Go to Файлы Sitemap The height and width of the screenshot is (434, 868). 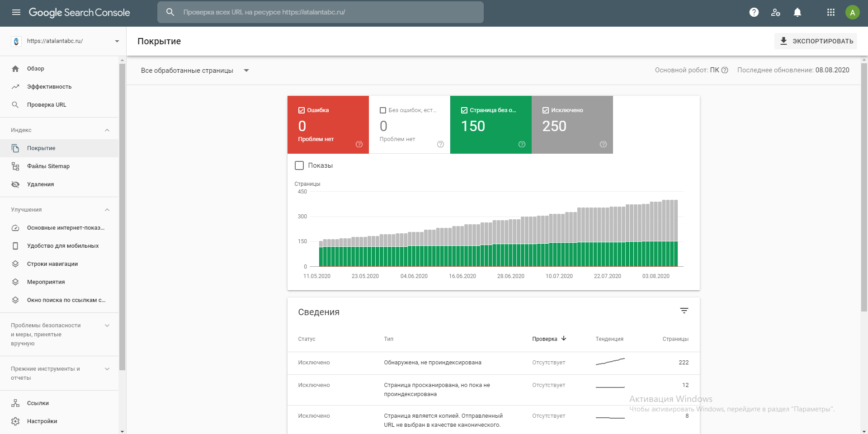[x=59, y=166]
